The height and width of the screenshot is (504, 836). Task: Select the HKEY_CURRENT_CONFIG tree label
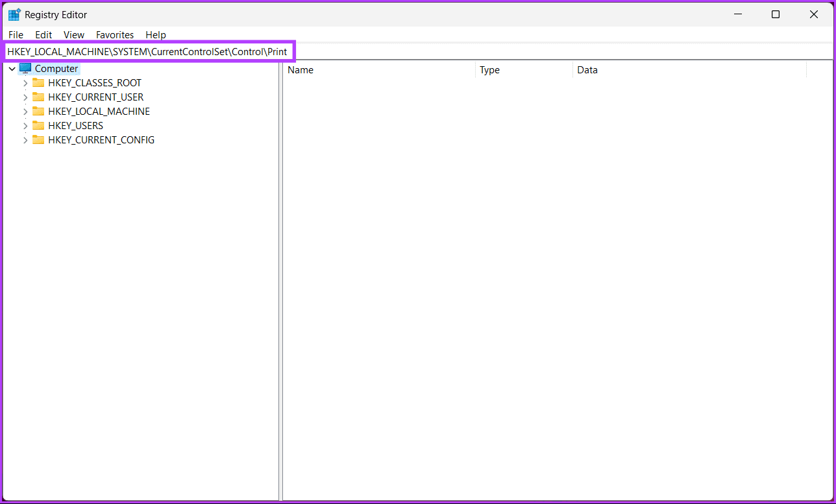coord(101,139)
